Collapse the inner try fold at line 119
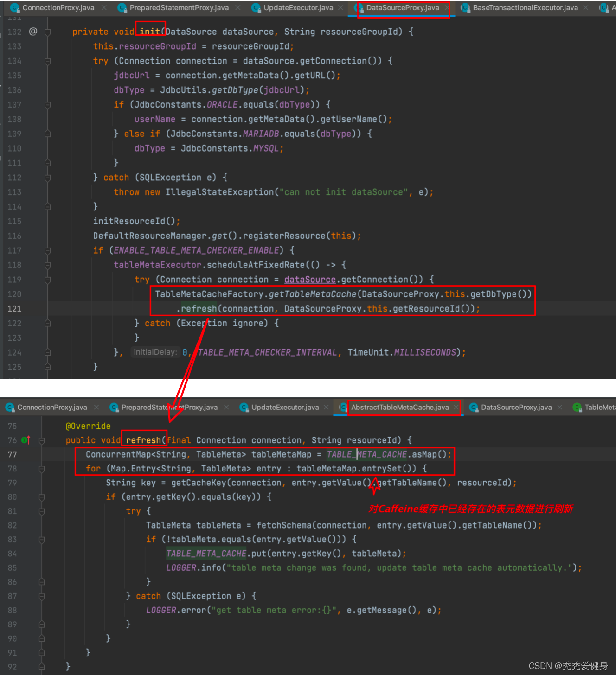 pyautogui.click(x=47, y=280)
